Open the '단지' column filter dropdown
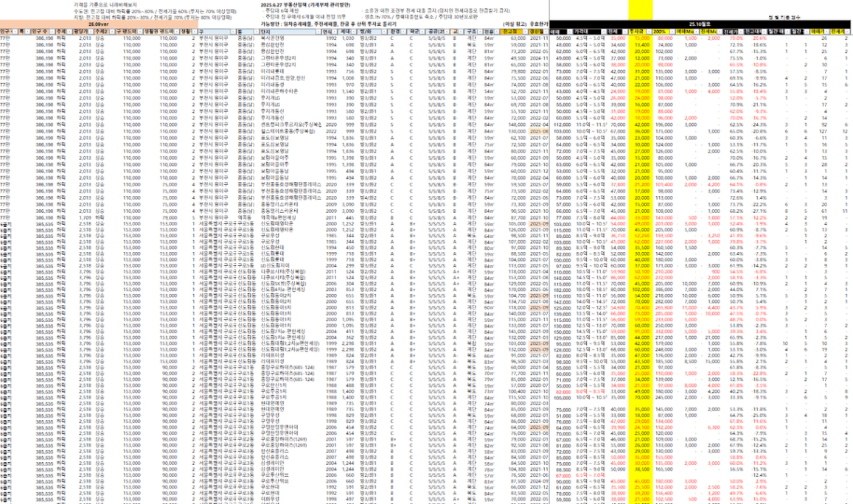 pos(318,32)
